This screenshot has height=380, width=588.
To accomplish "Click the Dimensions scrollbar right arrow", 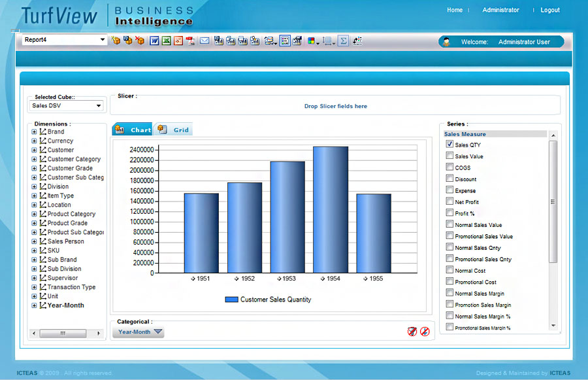I will pos(99,333).
